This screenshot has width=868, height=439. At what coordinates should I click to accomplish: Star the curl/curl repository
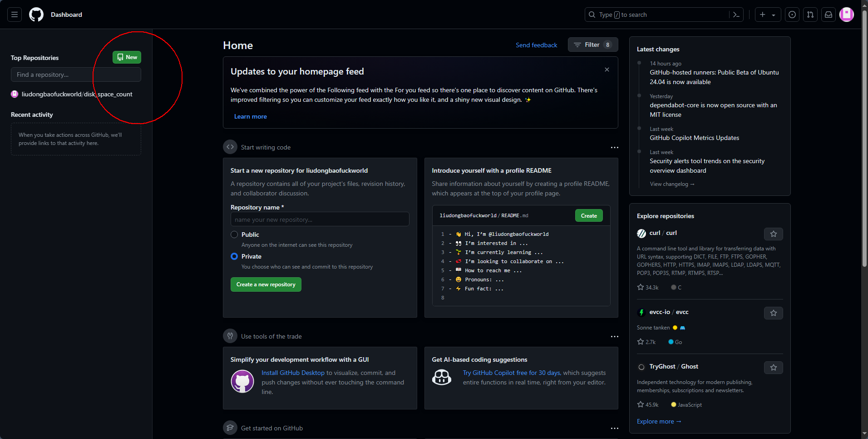pos(774,234)
